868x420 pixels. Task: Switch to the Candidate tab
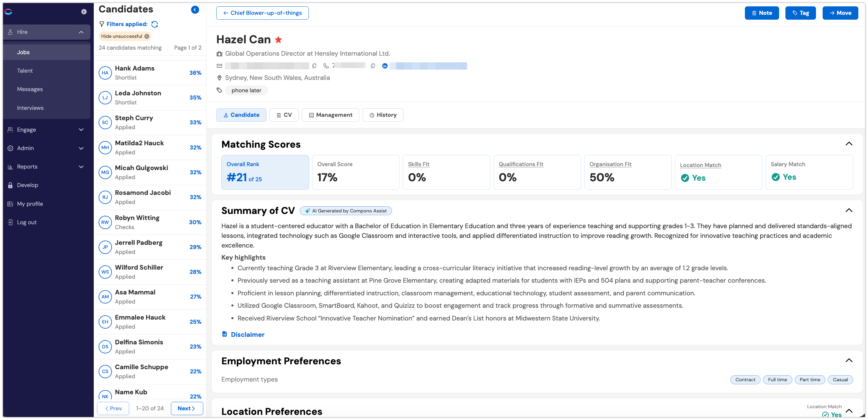pyautogui.click(x=241, y=115)
